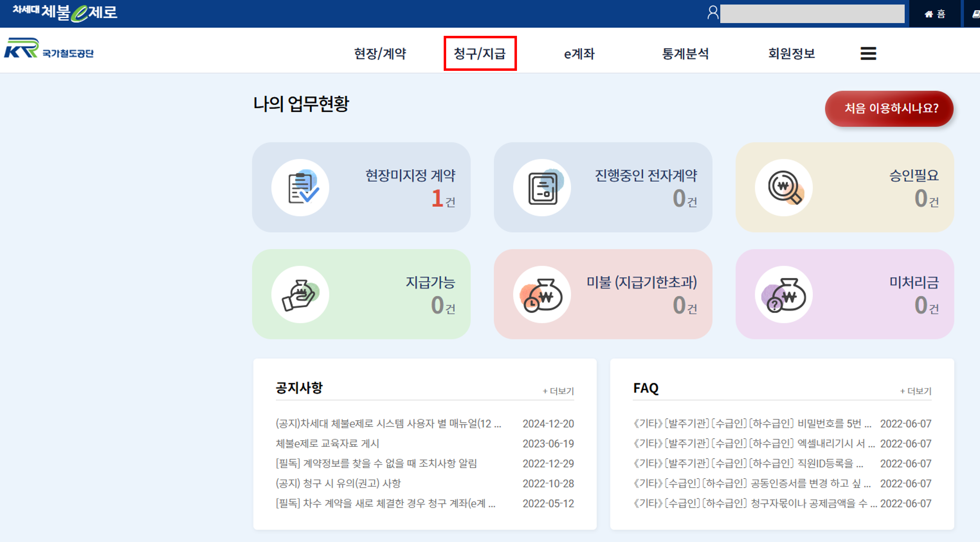Viewport: 980px width, 542px height.
Task: Go to 통계분석 menu
Action: point(685,54)
